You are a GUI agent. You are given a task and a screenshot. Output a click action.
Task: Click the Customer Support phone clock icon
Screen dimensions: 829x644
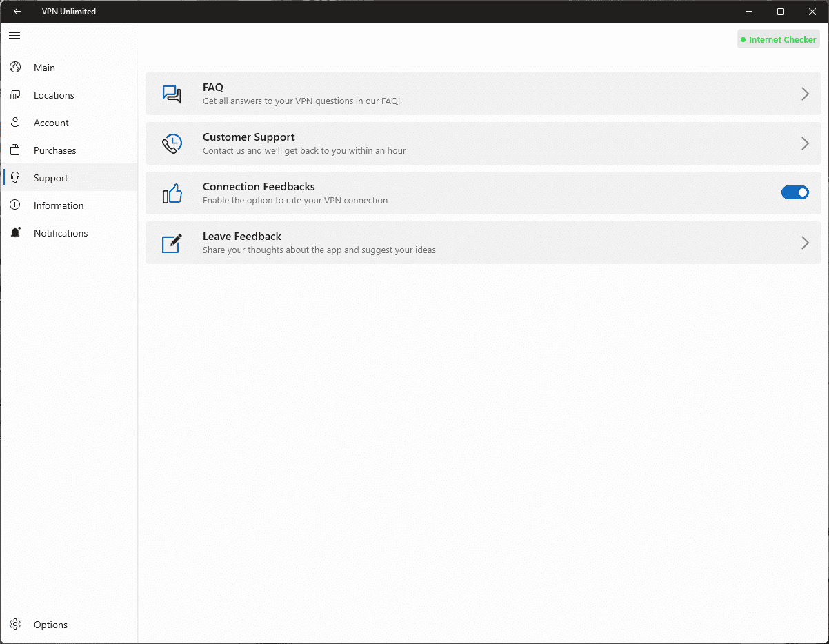coord(172,143)
